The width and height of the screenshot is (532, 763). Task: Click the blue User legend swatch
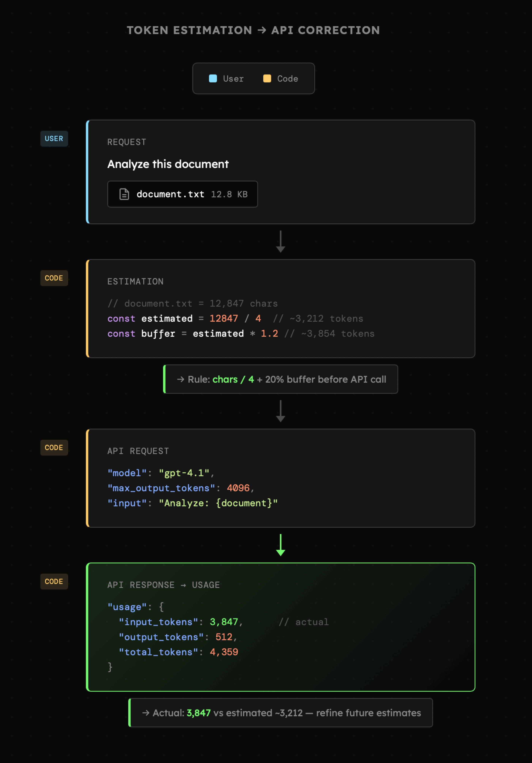[x=213, y=78]
